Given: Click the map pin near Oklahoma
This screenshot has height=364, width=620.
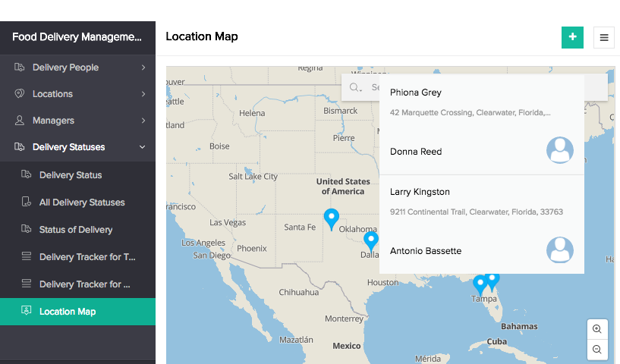Looking at the screenshot, I should tap(371, 241).
